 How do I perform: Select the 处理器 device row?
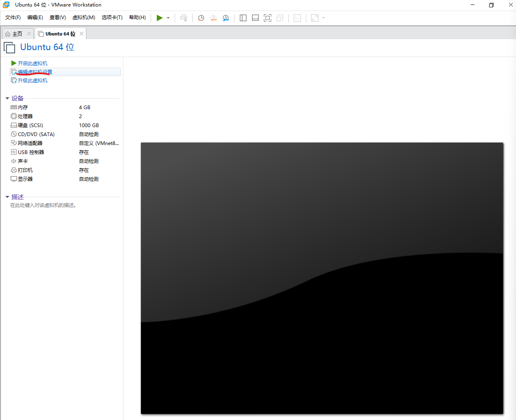point(65,116)
